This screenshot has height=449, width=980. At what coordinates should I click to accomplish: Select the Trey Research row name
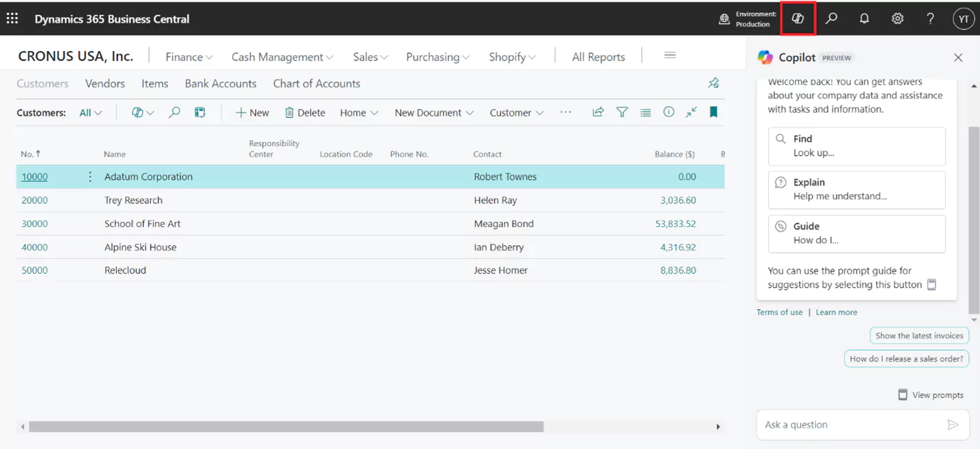coord(133,200)
